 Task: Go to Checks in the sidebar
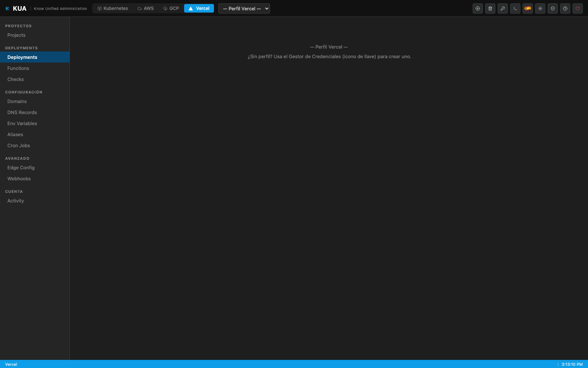point(35,79)
